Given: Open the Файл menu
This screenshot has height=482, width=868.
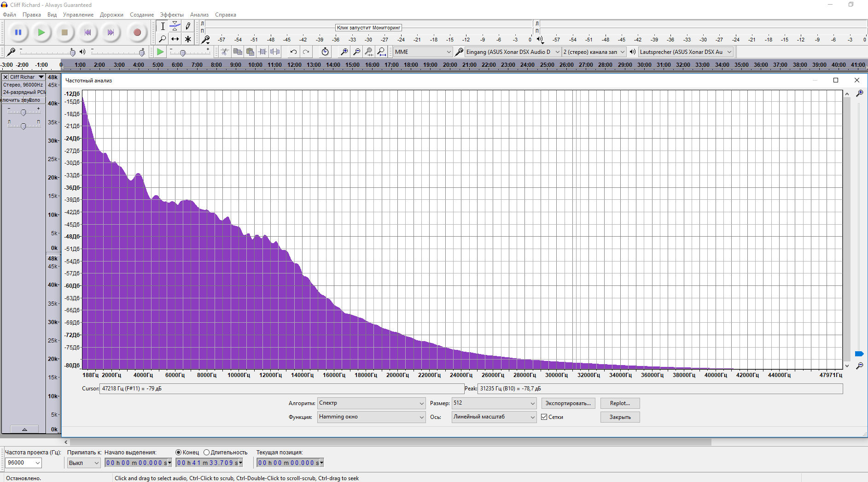Looking at the screenshot, I should (9, 15).
